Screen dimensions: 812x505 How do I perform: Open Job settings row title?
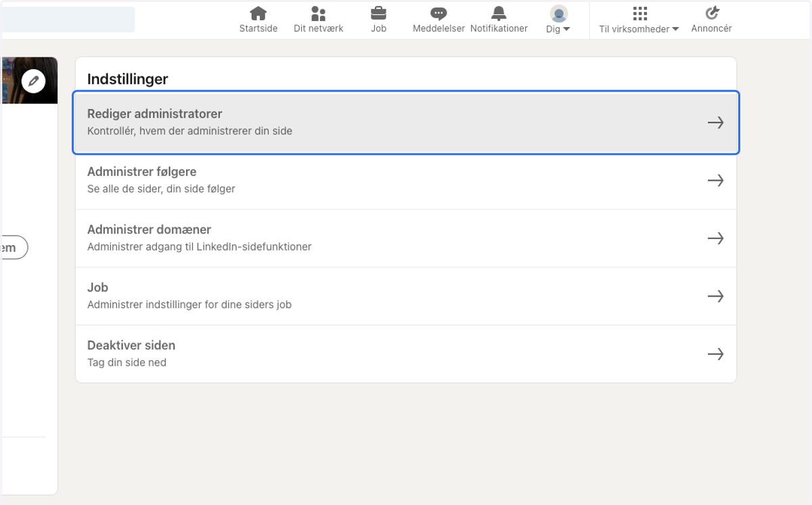coord(98,288)
